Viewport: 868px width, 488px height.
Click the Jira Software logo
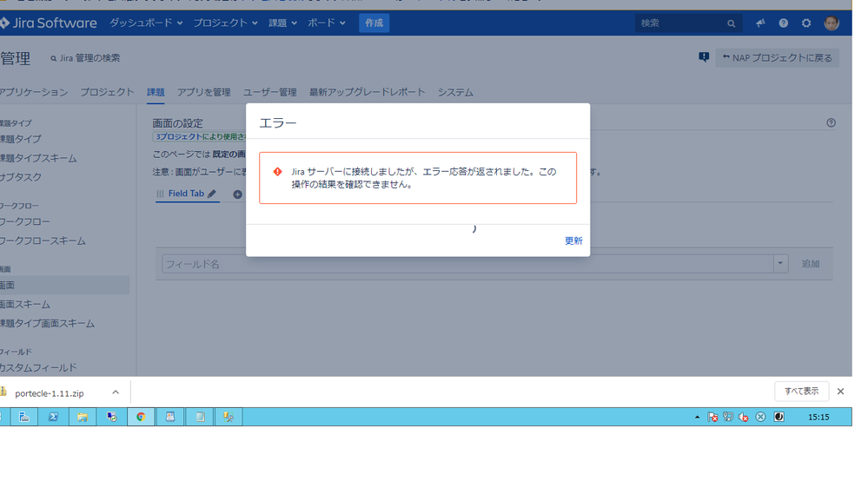point(49,23)
